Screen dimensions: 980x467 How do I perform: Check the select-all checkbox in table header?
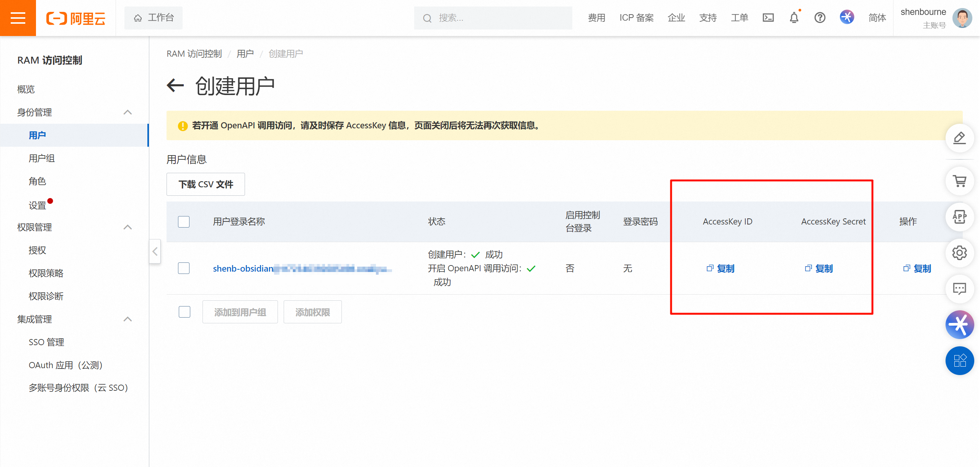(184, 222)
